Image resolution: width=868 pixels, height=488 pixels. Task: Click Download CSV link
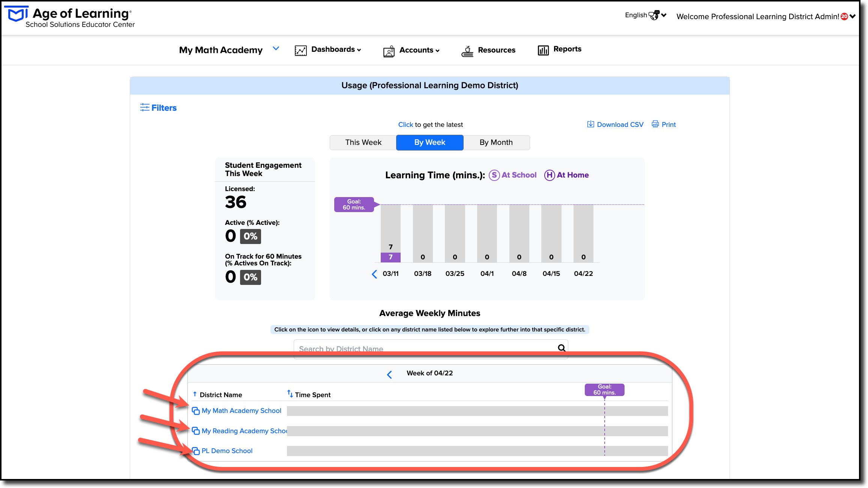pos(620,125)
